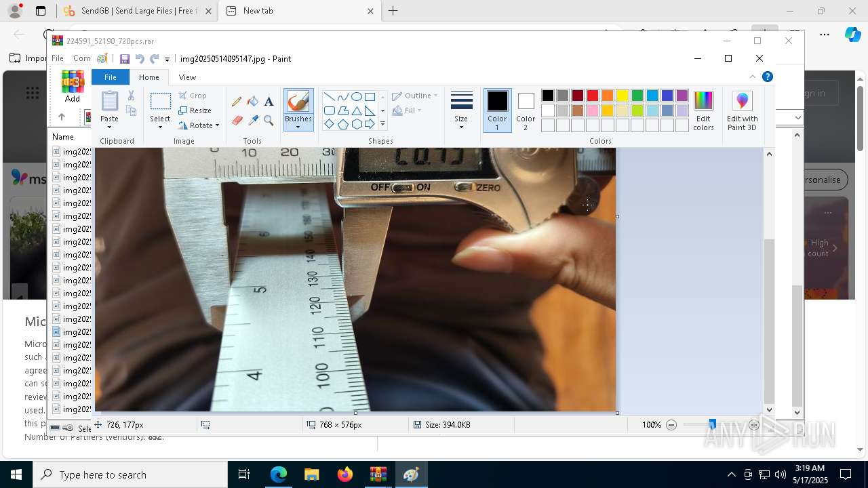Choose the Right arrow shape
Image resolution: width=868 pixels, height=488 pixels.
click(370, 124)
